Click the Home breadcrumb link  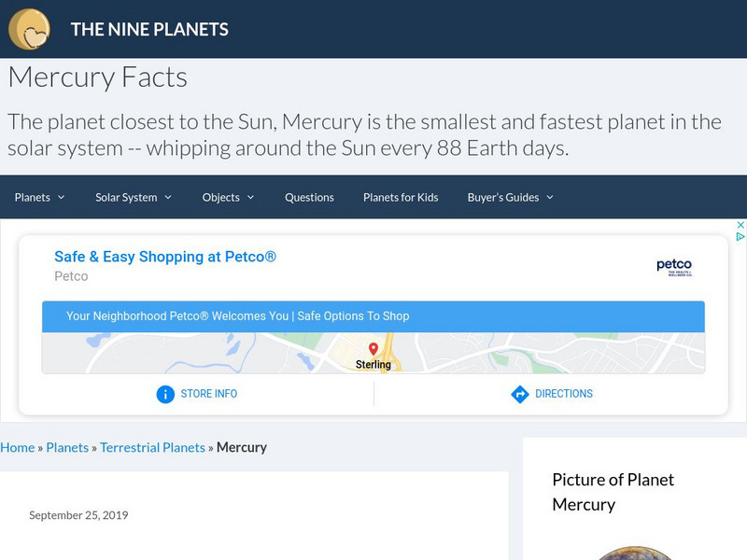(x=18, y=447)
